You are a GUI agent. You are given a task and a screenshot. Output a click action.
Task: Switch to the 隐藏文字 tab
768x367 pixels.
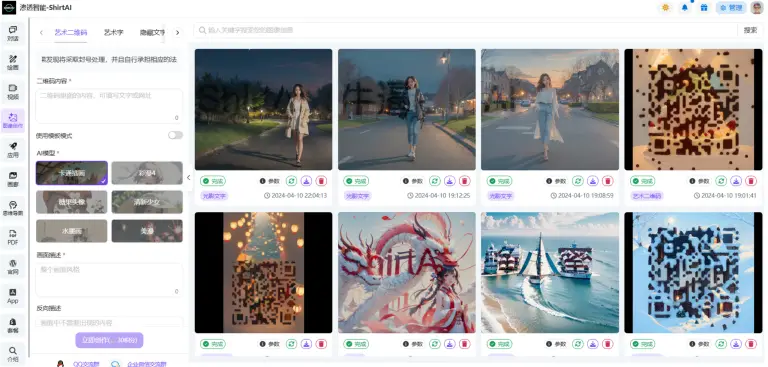point(152,32)
